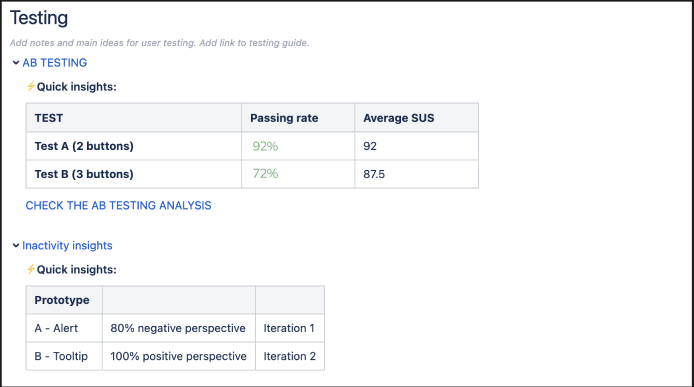The image size is (694, 387).
Task: Click the Testing page heading
Action: tap(39, 18)
